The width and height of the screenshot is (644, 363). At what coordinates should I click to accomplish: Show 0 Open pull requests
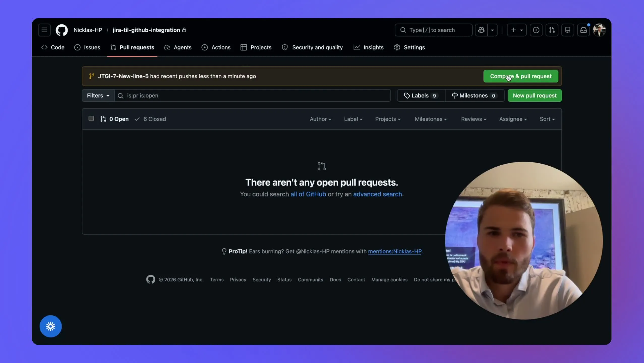pyautogui.click(x=114, y=119)
